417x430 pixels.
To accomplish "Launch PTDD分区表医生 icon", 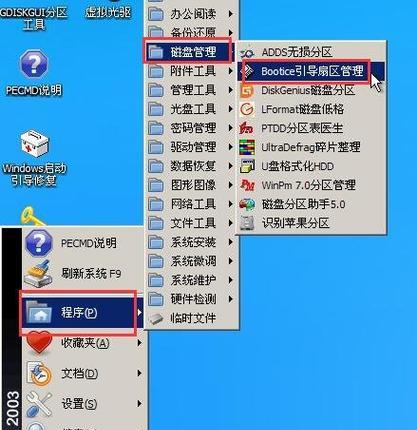I will tap(247, 128).
